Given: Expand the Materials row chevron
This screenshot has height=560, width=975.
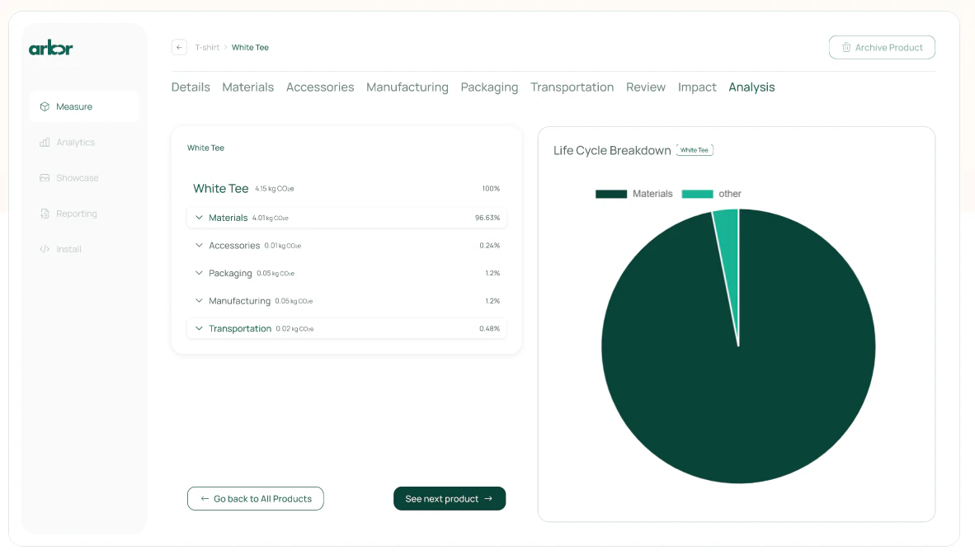Looking at the screenshot, I should click(x=199, y=218).
